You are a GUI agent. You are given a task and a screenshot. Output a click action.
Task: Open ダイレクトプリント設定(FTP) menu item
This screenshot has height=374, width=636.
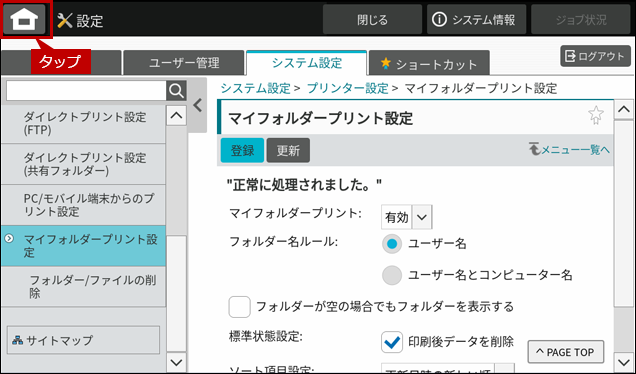point(84,123)
